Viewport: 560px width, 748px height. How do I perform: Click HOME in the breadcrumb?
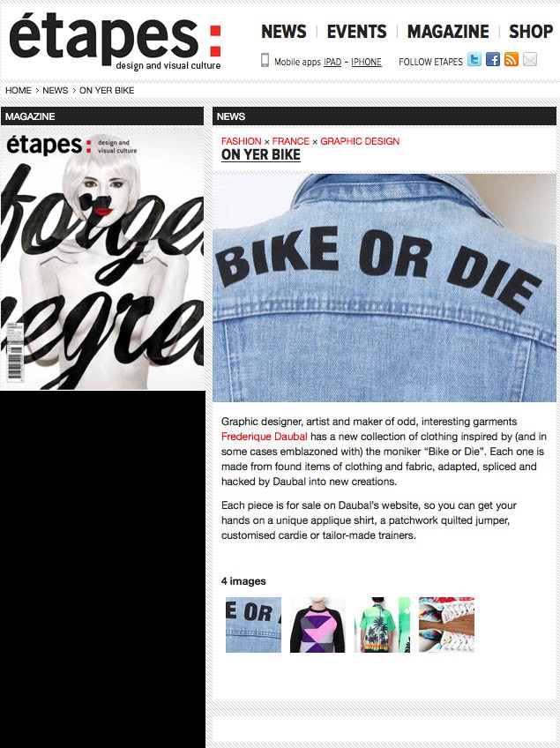tap(19, 90)
